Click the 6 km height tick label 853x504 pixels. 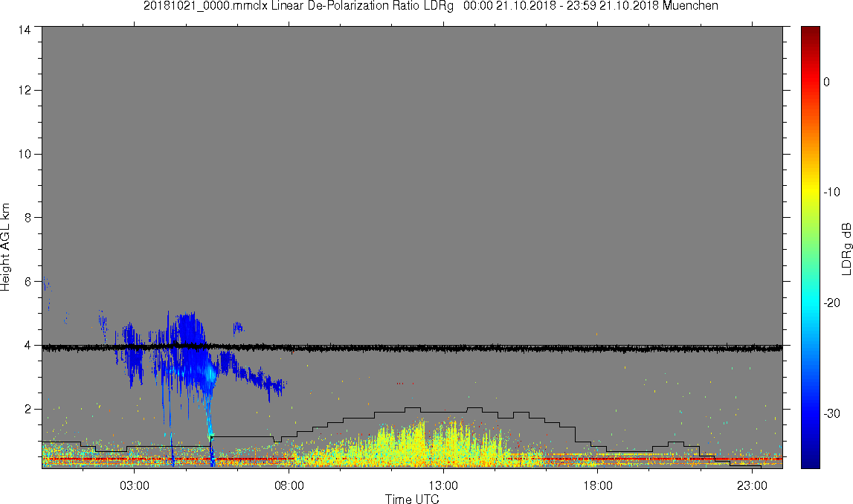pos(28,282)
